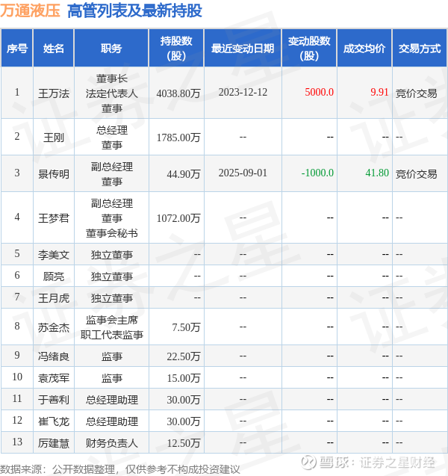
Task: Click the name 于善利
Action: 54,400
